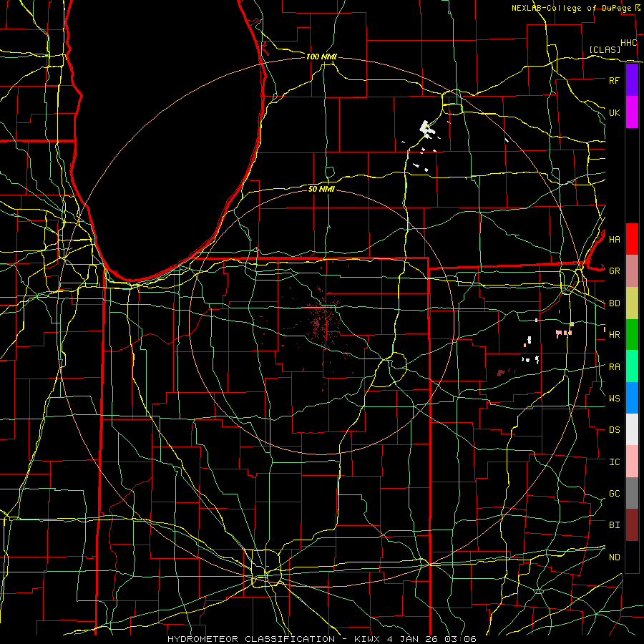The height and width of the screenshot is (644, 644).
Task: Click the GR legend label
Action: (614, 271)
